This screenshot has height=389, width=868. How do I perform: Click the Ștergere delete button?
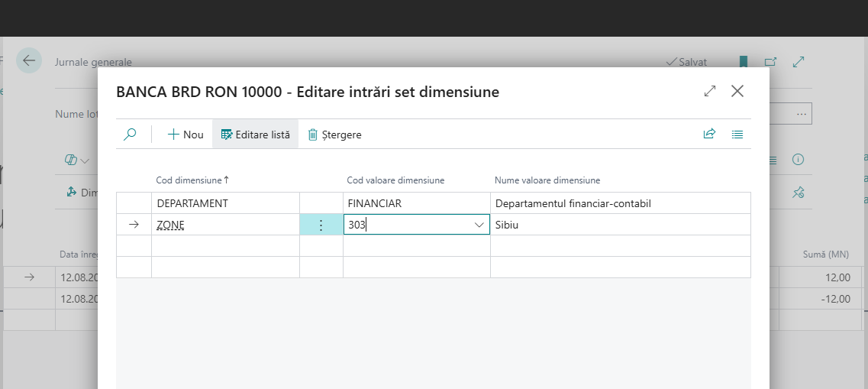(x=335, y=134)
